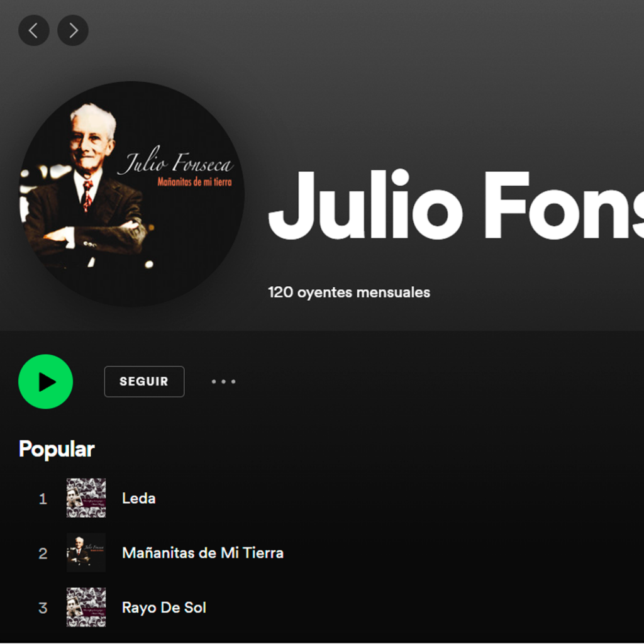Open the Mañanitas de Mi Tierra cover thumbnail

tap(86, 552)
